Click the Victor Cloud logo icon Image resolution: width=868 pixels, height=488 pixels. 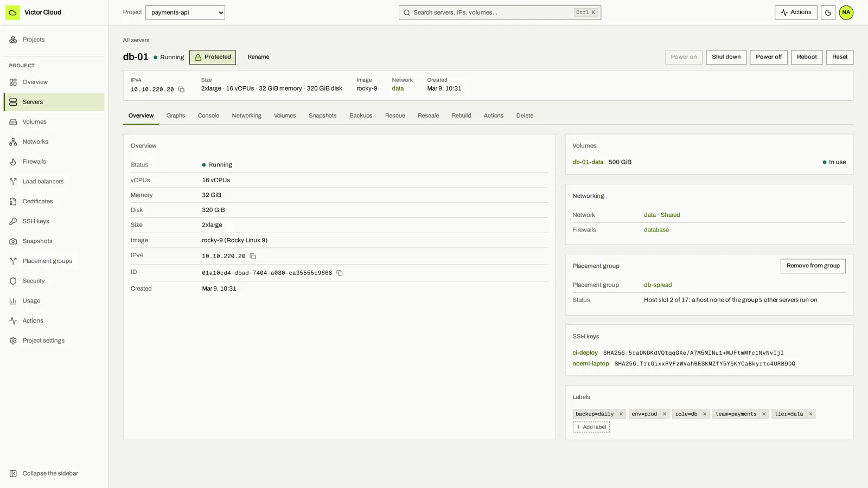12,12
